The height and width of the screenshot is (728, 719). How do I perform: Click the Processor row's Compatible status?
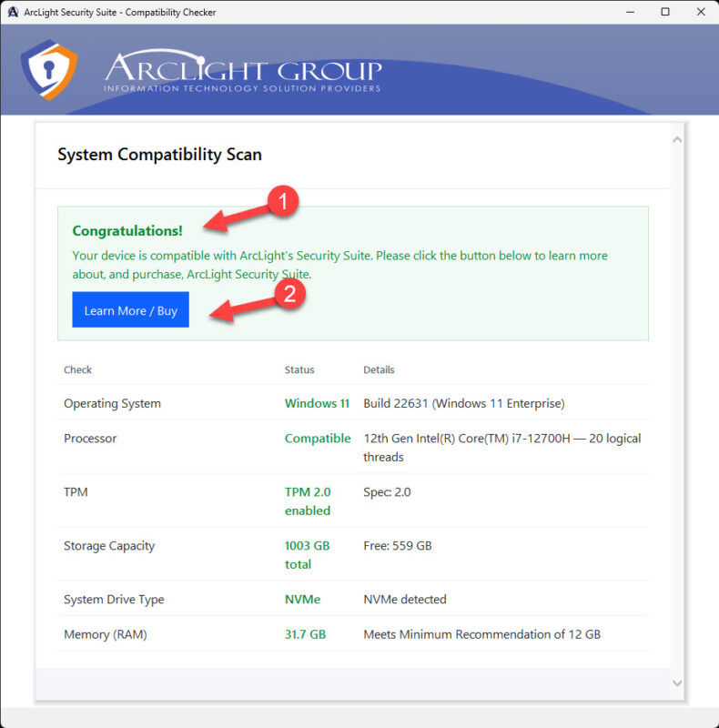click(x=317, y=439)
